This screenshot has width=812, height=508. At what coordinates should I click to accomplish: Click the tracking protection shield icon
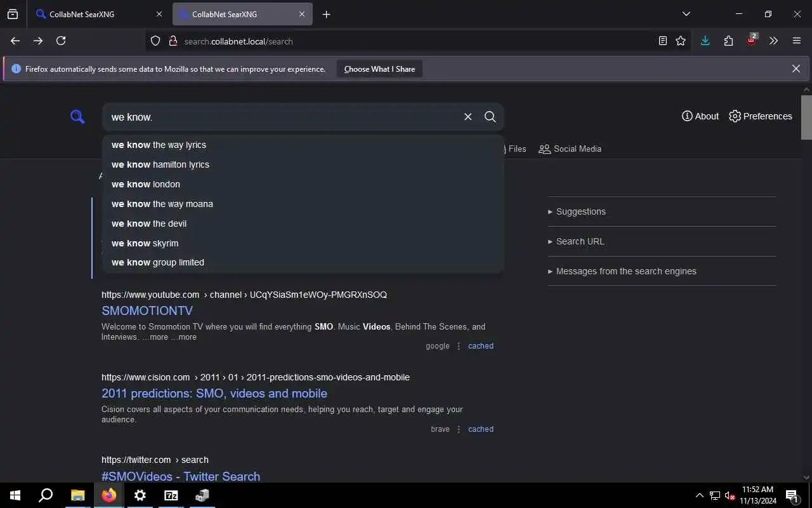click(155, 41)
